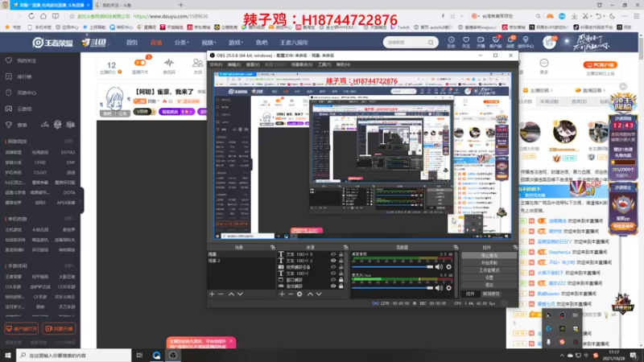Toggle visibility of 窗口捕获 source
Viewport: 644px width, 362px height.
[x=333, y=279]
